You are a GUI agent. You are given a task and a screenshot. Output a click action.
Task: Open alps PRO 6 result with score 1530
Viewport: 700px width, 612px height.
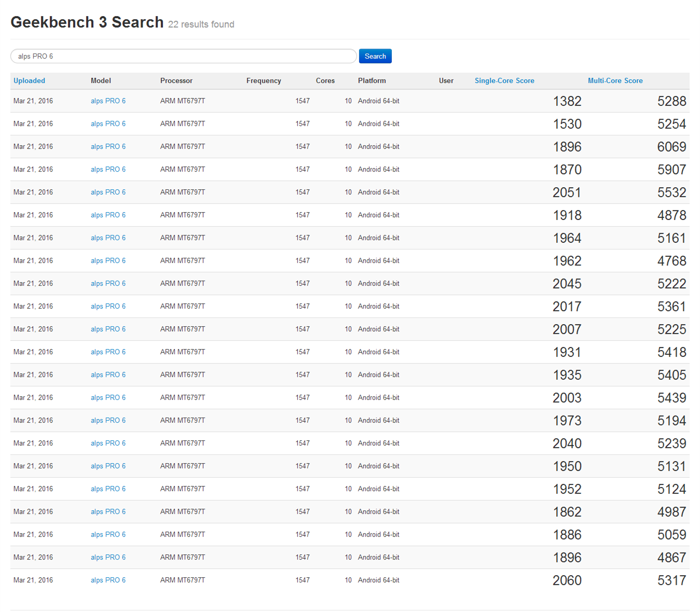[x=108, y=123]
